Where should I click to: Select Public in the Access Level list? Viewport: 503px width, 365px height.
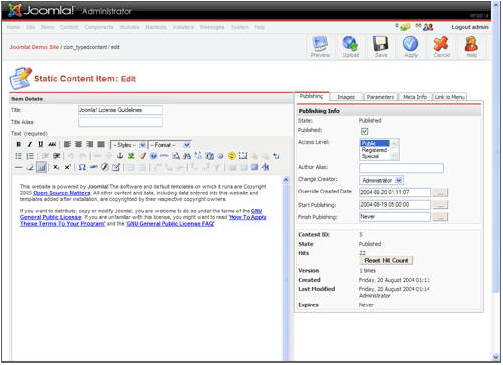[x=375, y=143]
